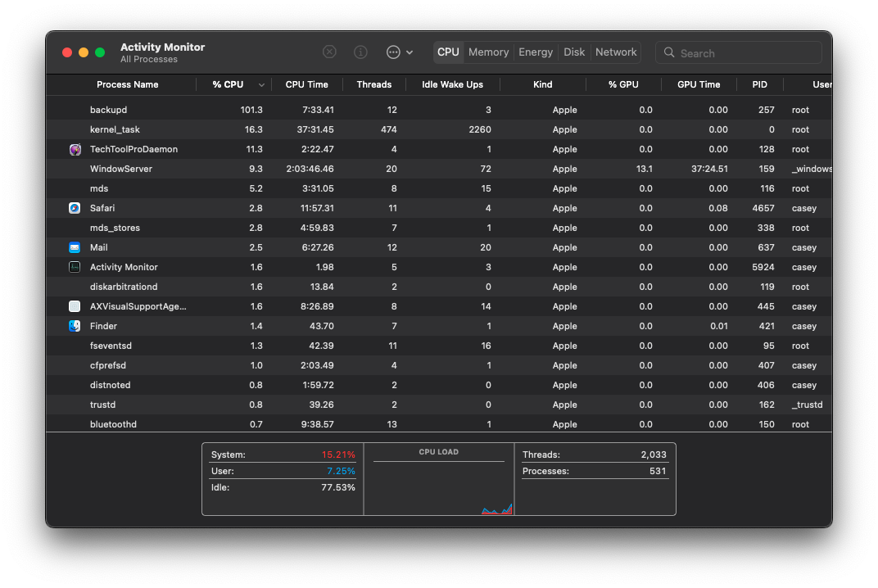The width and height of the screenshot is (878, 588).
Task: Click the Finder process name
Action: coord(103,326)
